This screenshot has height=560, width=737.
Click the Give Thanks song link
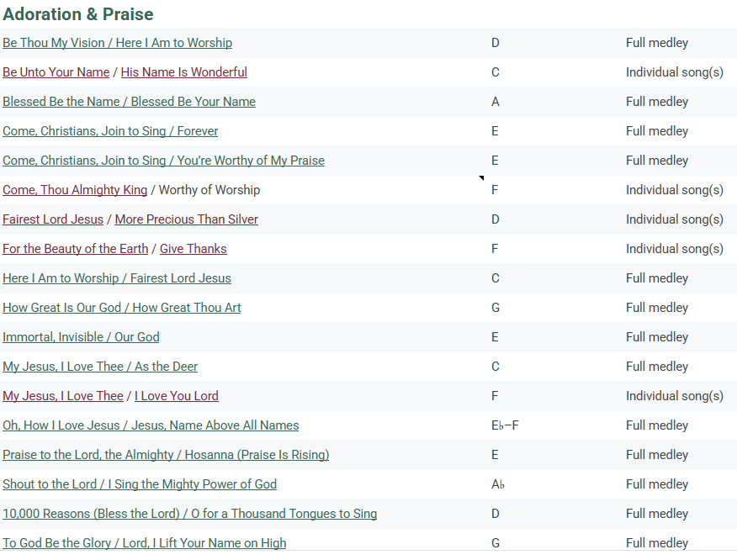[x=193, y=249]
